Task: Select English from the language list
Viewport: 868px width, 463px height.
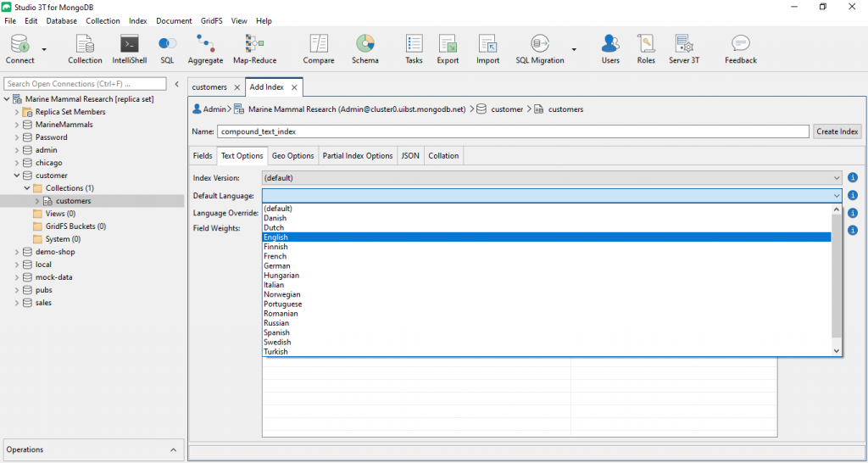Action: click(547, 237)
